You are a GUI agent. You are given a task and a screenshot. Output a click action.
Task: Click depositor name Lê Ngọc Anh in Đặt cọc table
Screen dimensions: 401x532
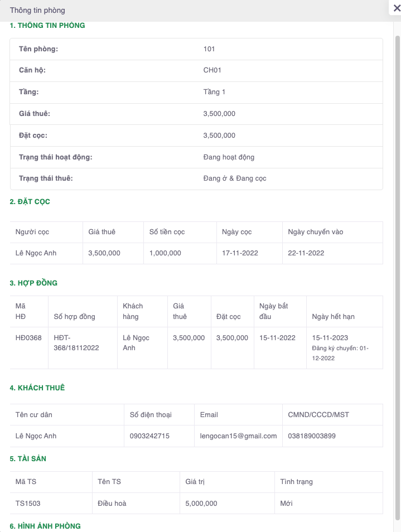point(36,253)
